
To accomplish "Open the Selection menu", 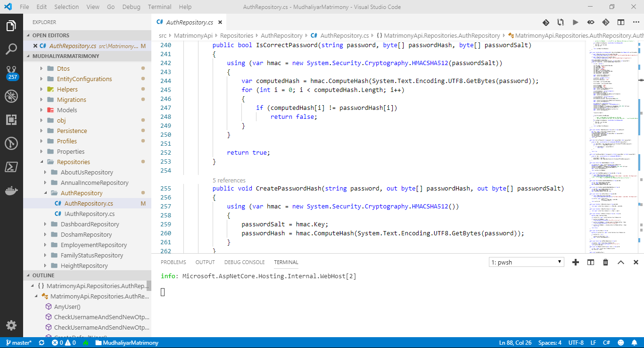I will [66, 7].
